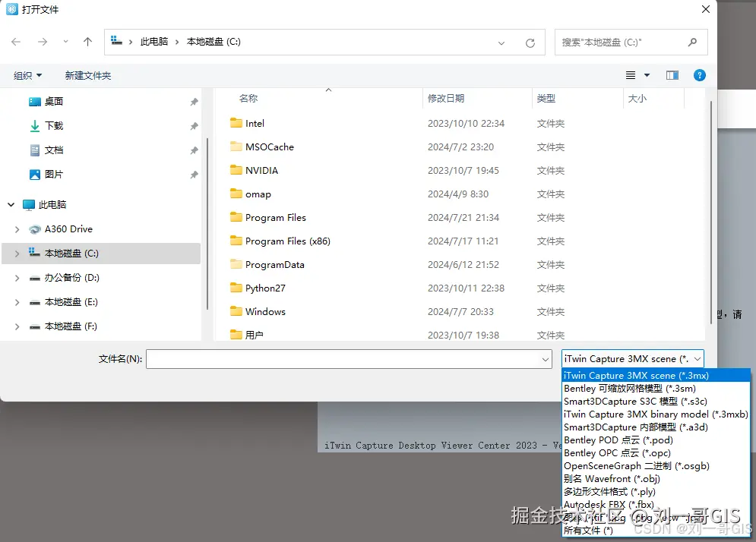Select the NVIDIA folder icon
Image resolution: width=756 pixels, height=542 pixels.
pyautogui.click(x=236, y=170)
